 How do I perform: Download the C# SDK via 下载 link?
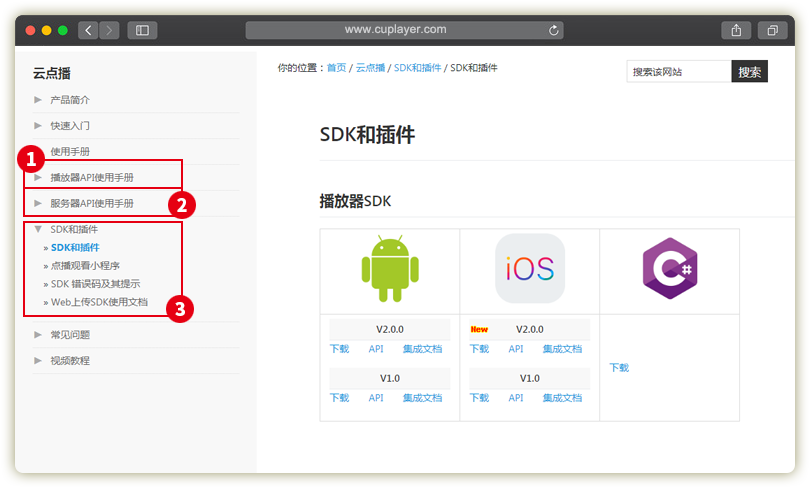click(x=619, y=368)
